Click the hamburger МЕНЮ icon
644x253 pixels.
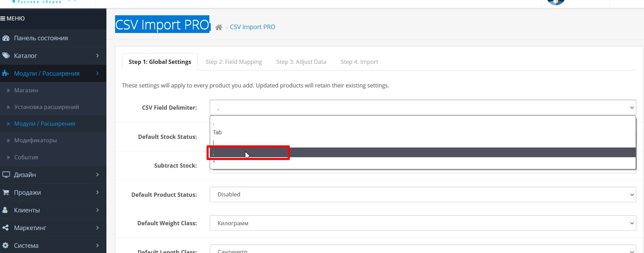point(3,18)
